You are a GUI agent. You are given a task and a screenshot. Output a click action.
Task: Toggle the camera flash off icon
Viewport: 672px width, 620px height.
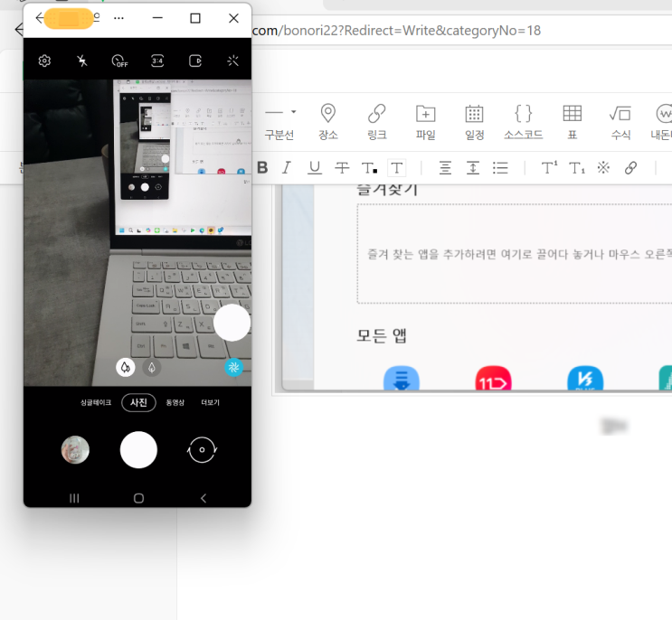point(82,61)
